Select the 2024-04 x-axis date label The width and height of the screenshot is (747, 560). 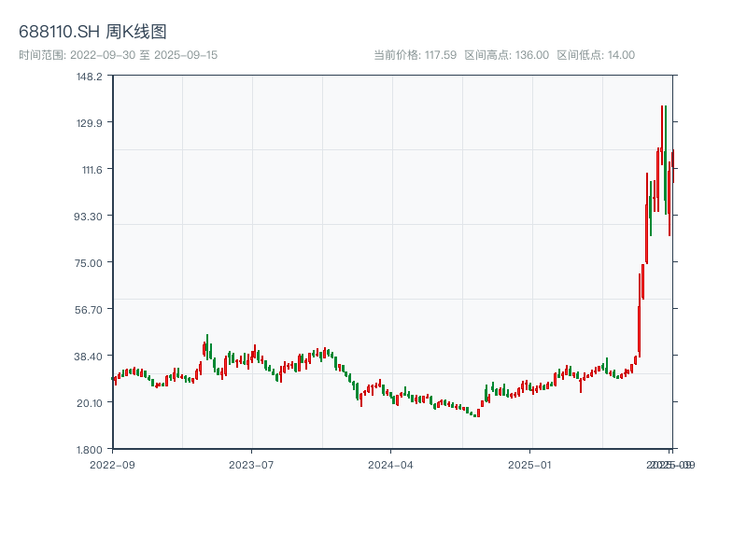coord(391,464)
